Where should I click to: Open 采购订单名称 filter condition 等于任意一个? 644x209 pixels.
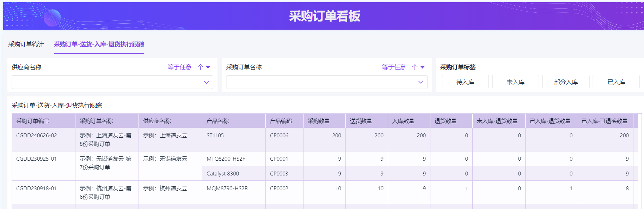(403, 67)
